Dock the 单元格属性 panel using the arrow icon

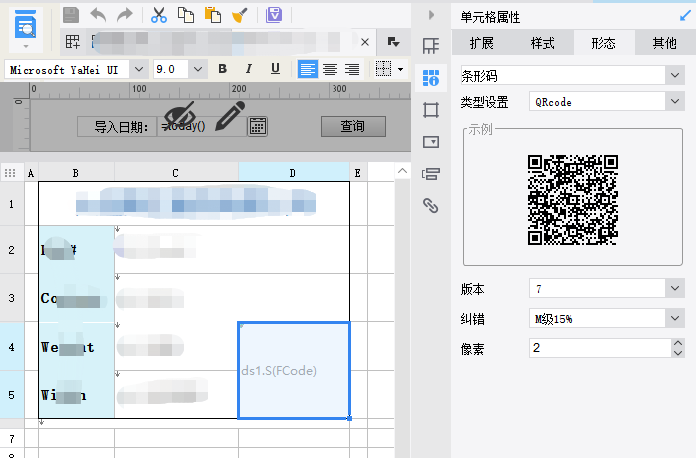(685, 16)
